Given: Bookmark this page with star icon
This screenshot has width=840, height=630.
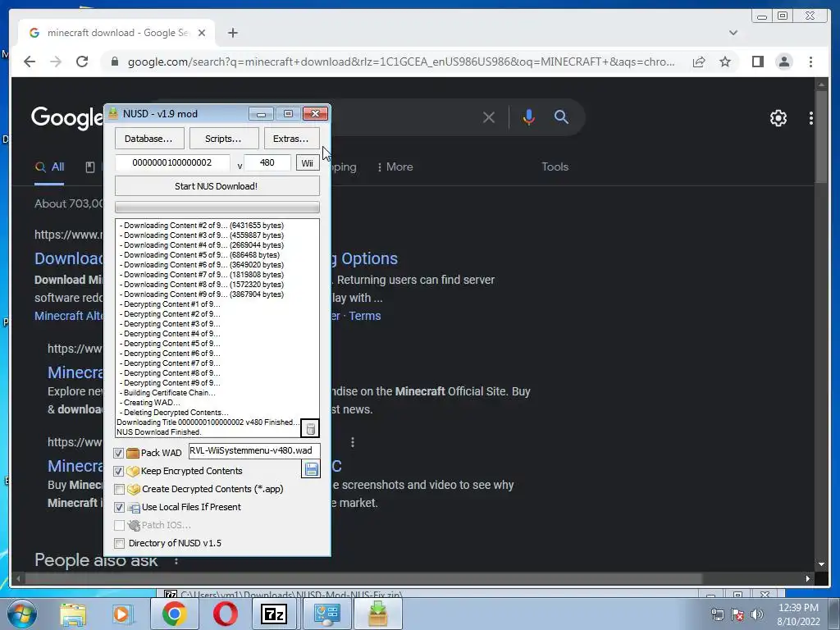Looking at the screenshot, I should [725, 62].
